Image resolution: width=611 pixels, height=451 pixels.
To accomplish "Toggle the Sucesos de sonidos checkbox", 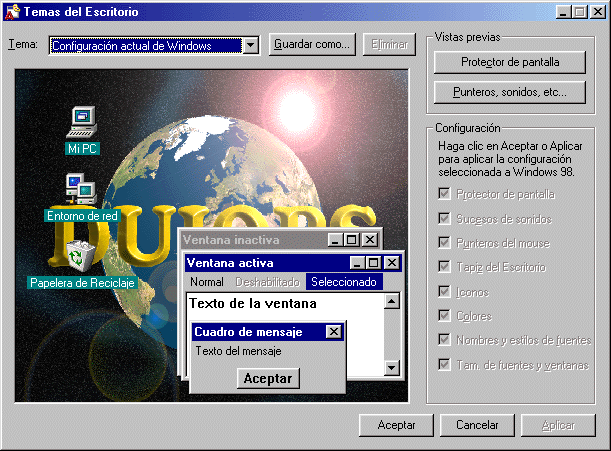I will [x=444, y=218].
